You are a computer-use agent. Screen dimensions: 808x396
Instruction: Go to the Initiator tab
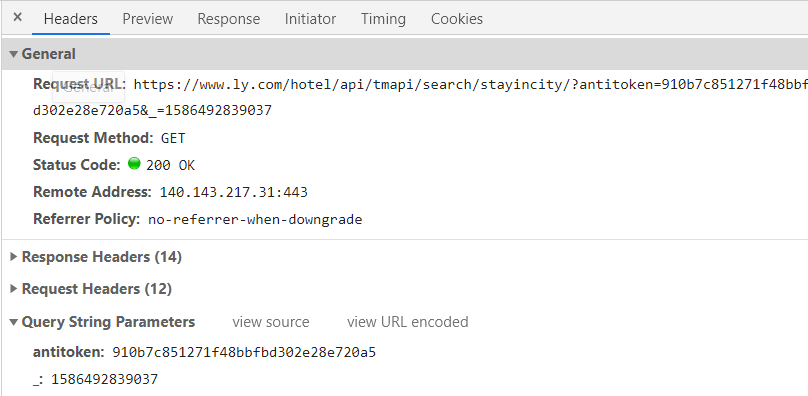click(x=310, y=19)
